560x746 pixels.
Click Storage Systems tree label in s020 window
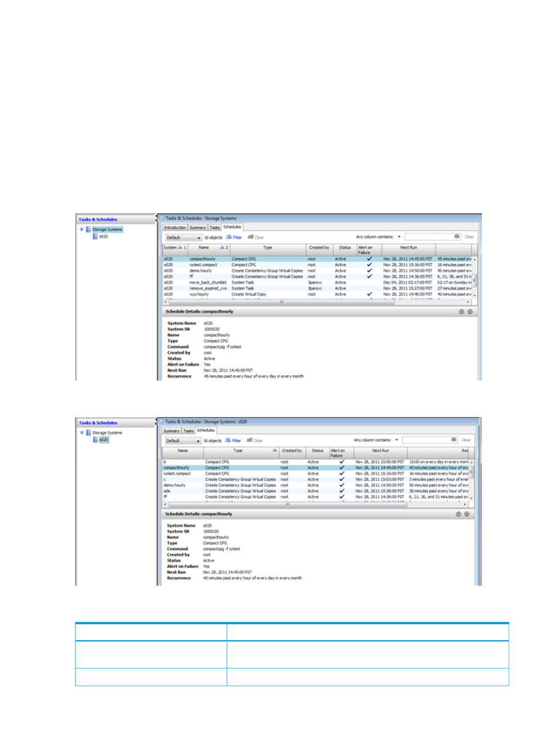[107, 433]
